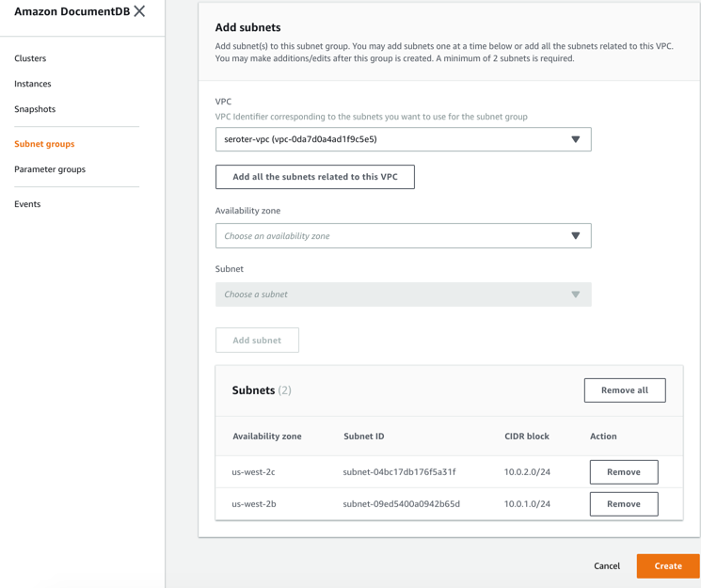
Task: Cancel the subnet group creation
Action: (x=607, y=566)
